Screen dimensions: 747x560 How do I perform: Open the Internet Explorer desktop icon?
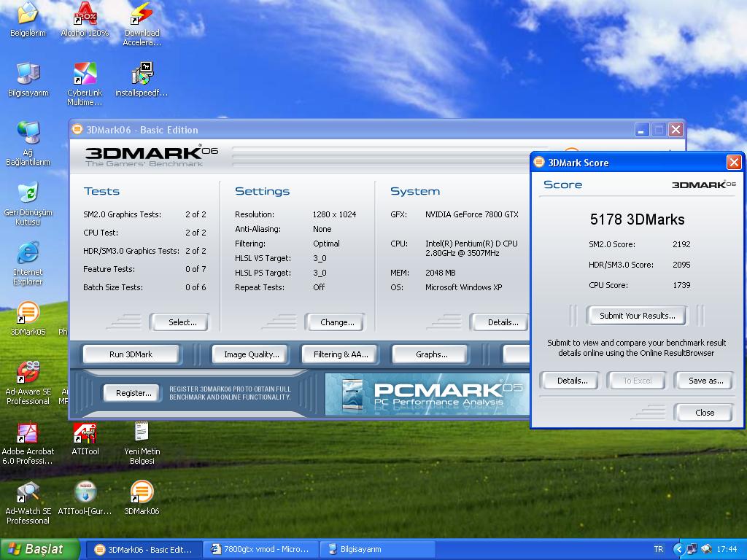(x=28, y=254)
